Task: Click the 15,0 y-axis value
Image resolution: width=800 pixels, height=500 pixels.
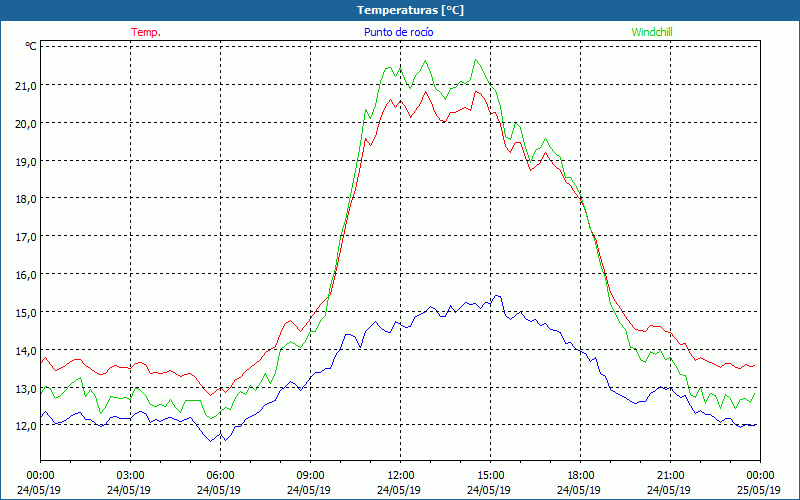Action: (26, 312)
